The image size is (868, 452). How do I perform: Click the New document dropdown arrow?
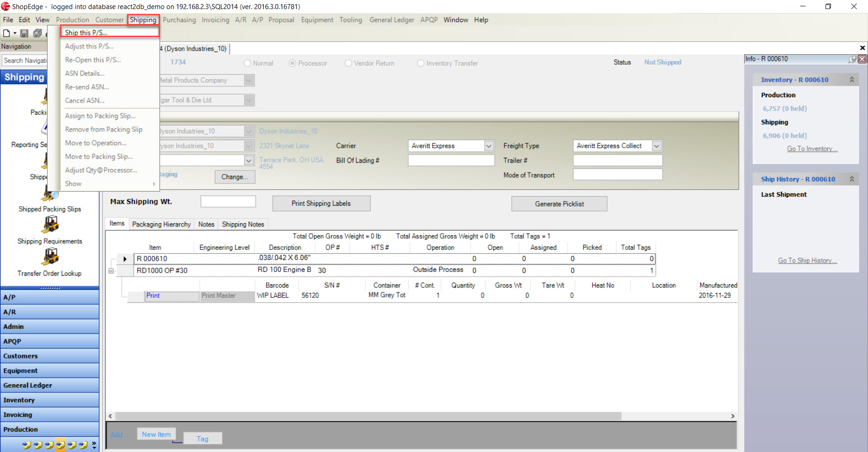pyautogui.click(x=15, y=33)
